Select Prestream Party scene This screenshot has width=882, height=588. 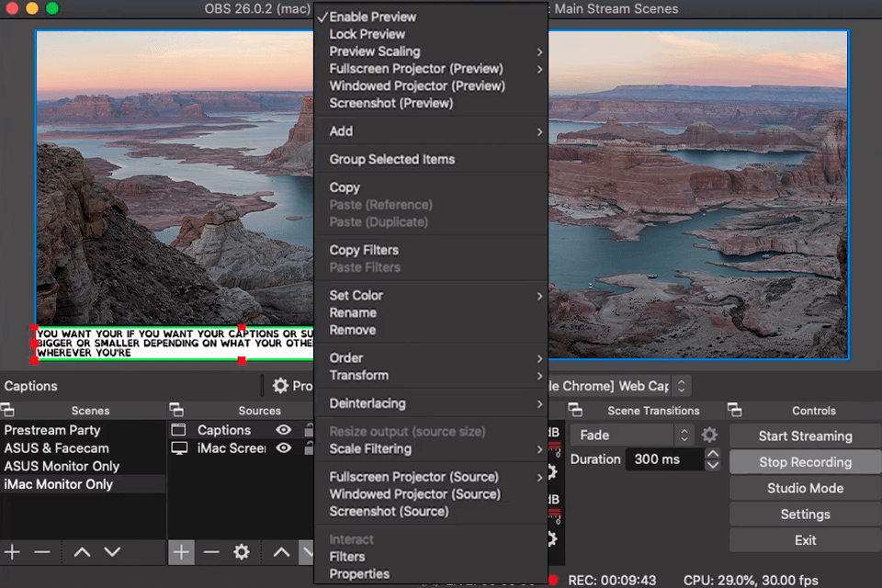pyautogui.click(x=84, y=430)
